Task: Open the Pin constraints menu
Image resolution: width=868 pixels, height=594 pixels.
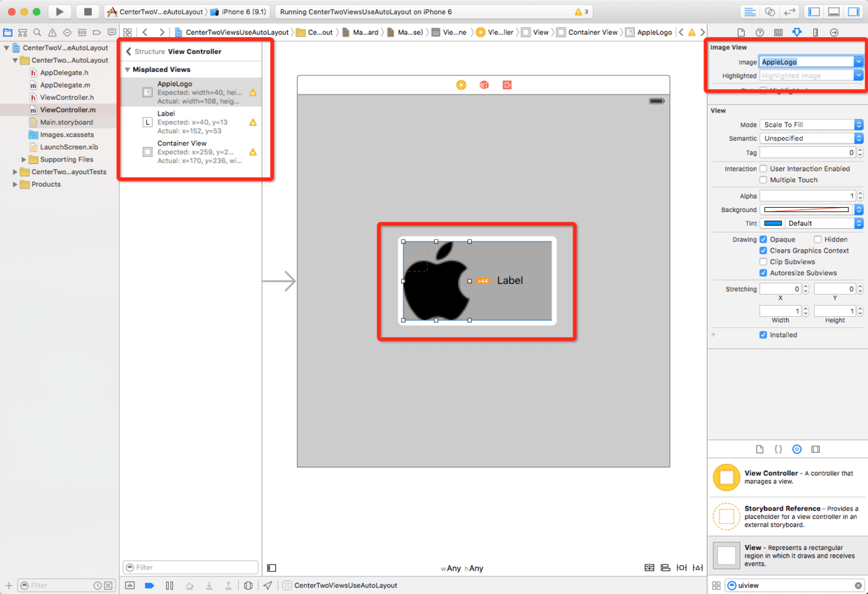Action: tap(682, 568)
